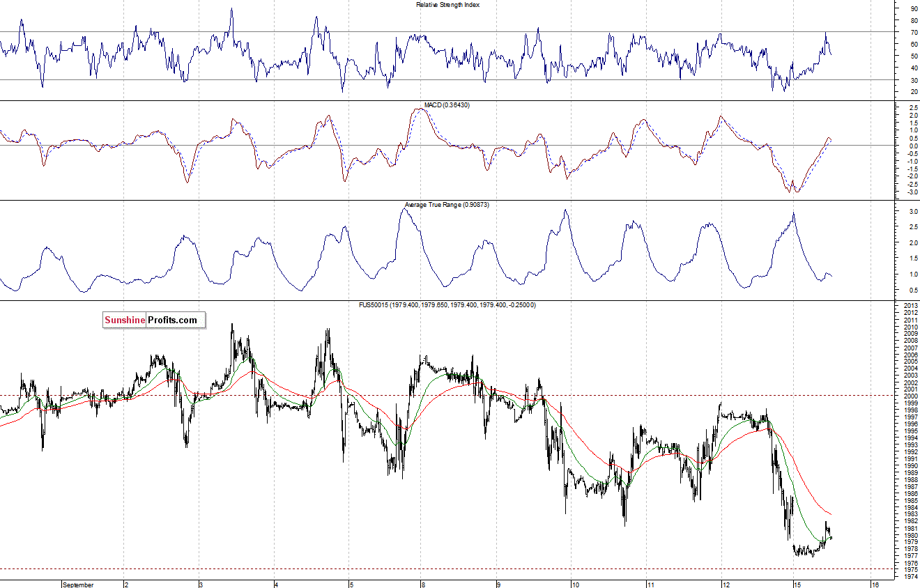Click date label "5" on the time axis
The width and height of the screenshot is (920, 588).
351,585
